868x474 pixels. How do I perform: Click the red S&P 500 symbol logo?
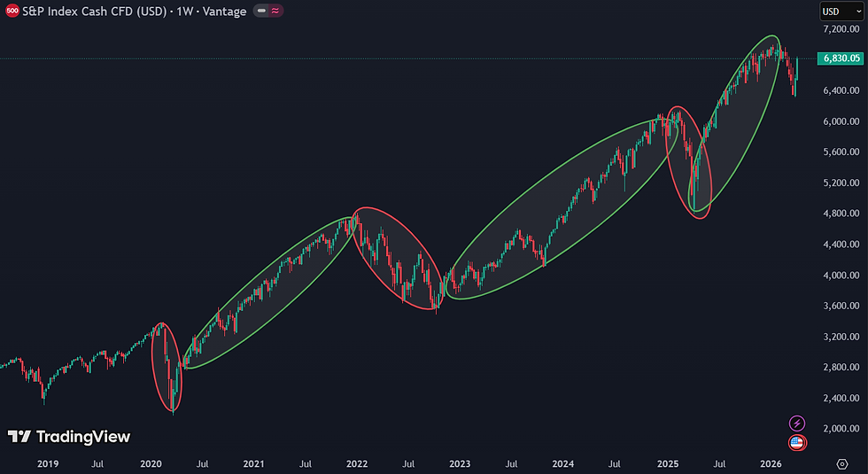click(x=12, y=11)
